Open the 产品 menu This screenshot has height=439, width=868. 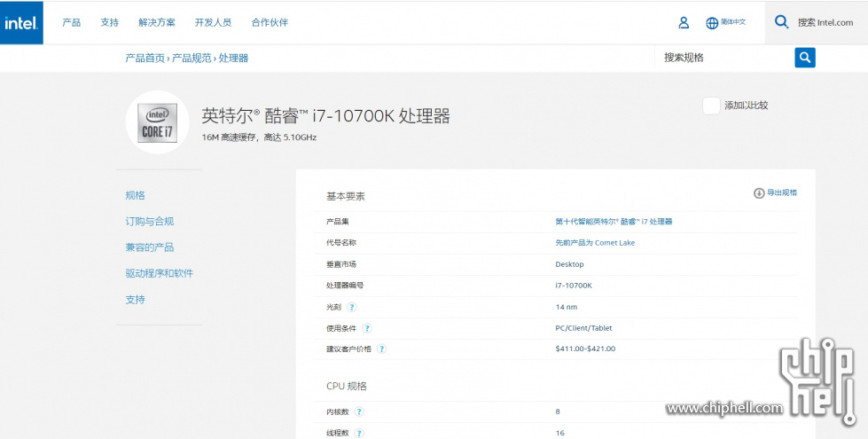[72, 23]
